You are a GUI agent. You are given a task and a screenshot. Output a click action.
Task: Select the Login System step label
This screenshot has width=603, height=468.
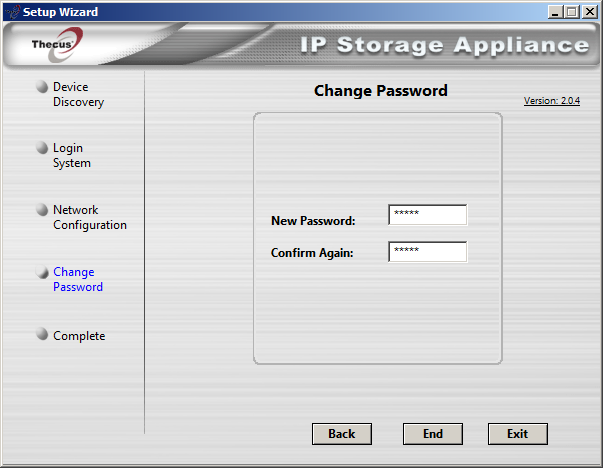click(x=72, y=155)
